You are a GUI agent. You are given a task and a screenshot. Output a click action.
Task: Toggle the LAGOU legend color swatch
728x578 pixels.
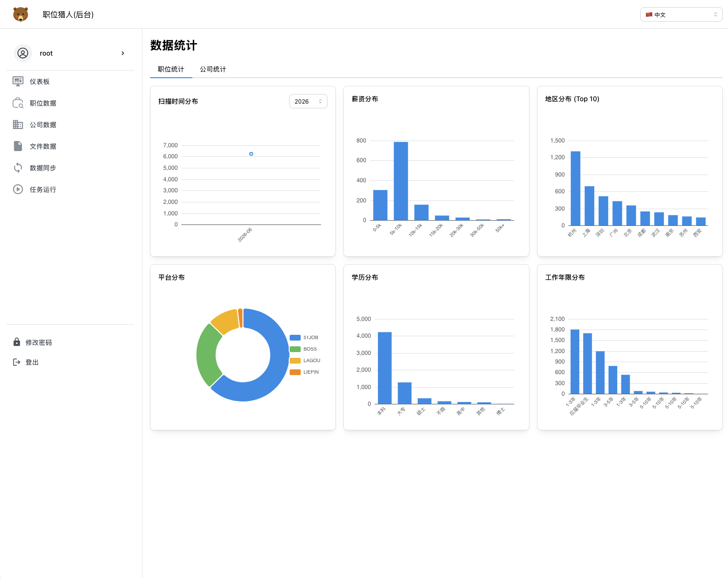click(x=295, y=361)
